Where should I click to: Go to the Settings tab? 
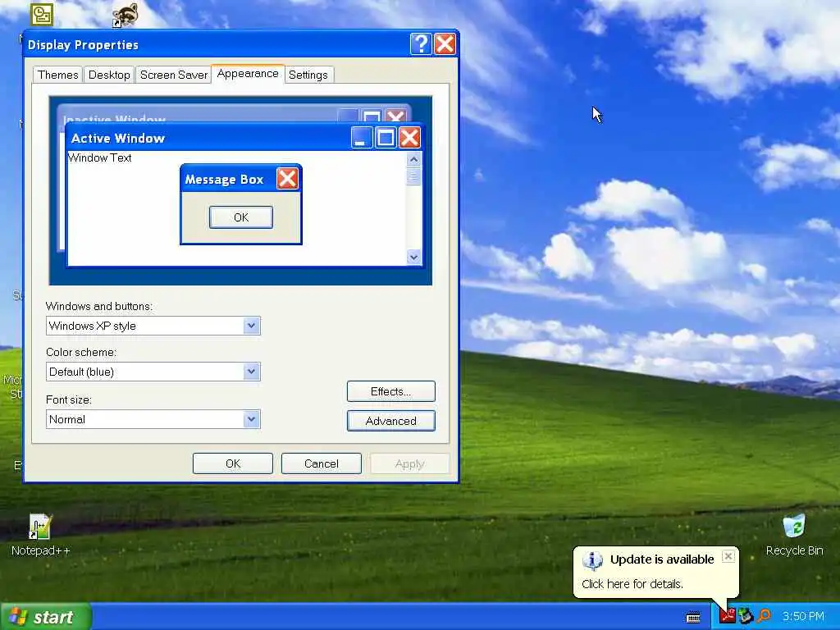point(308,75)
